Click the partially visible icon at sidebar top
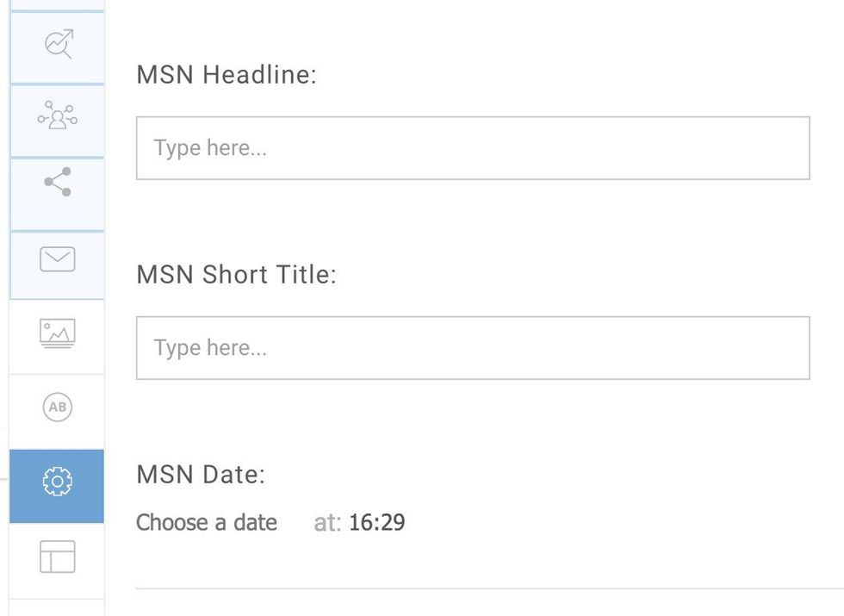The height and width of the screenshot is (616, 844). tap(57, 4)
